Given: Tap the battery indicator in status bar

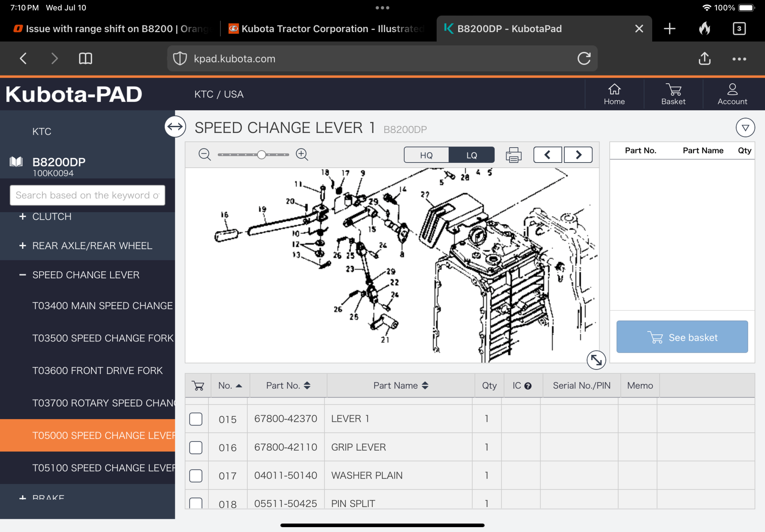Looking at the screenshot, I should tap(747, 8).
